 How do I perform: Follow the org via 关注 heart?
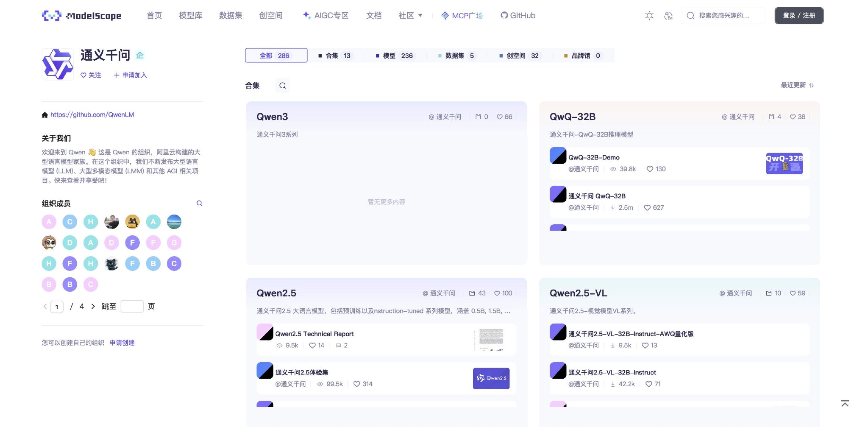[x=83, y=75]
